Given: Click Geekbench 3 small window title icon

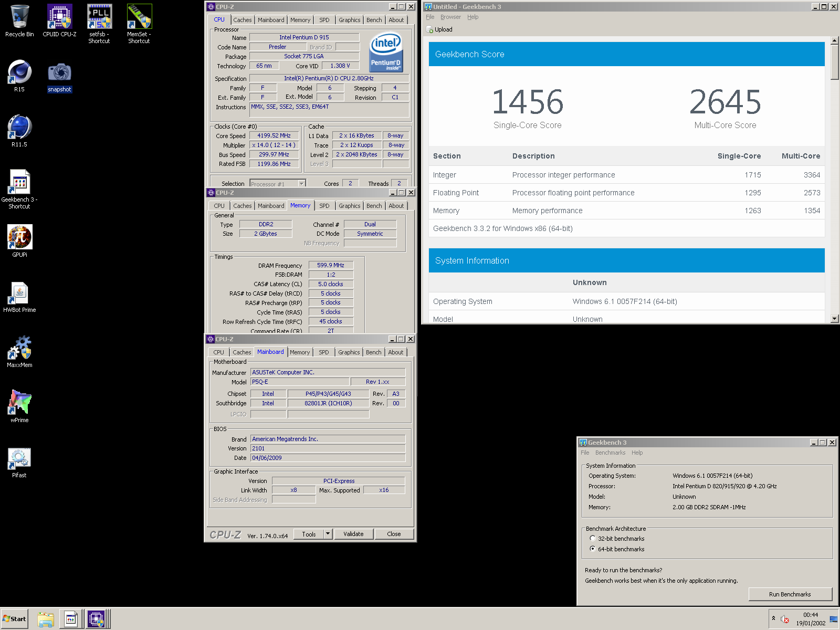Looking at the screenshot, I should (583, 443).
